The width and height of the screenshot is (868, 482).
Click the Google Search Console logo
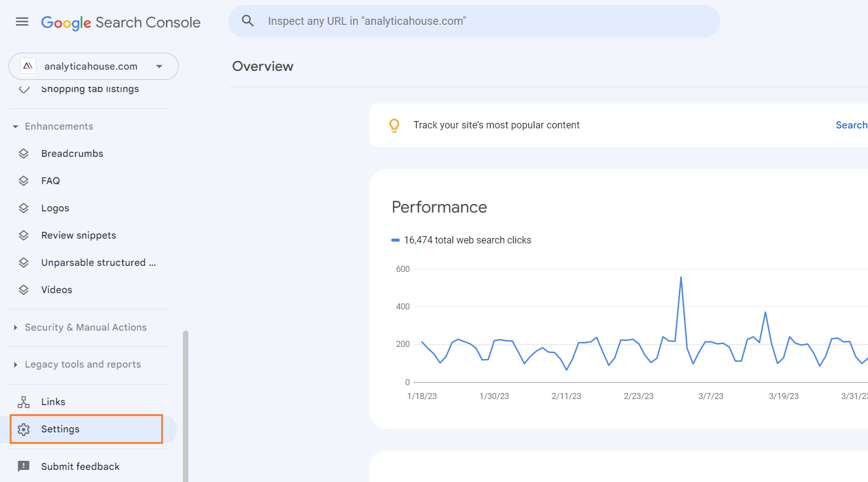tap(121, 22)
